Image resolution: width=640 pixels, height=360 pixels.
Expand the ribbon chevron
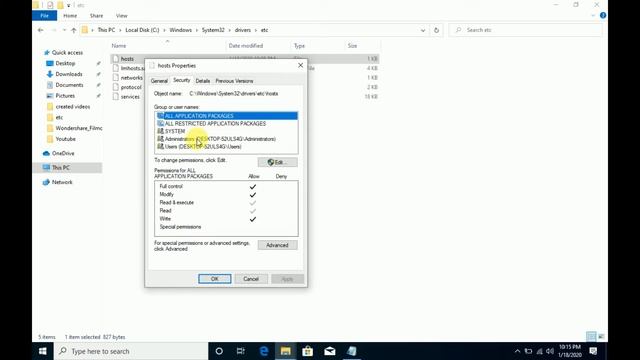click(x=593, y=16)
